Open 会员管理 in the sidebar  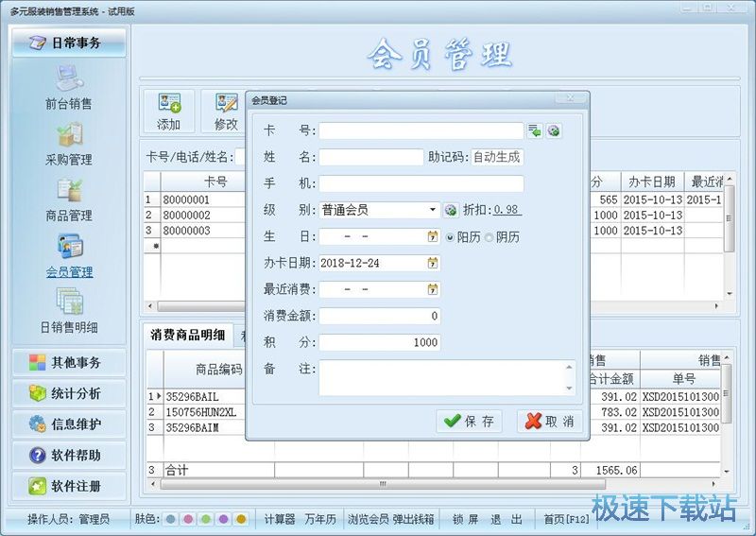click(69, 256)
